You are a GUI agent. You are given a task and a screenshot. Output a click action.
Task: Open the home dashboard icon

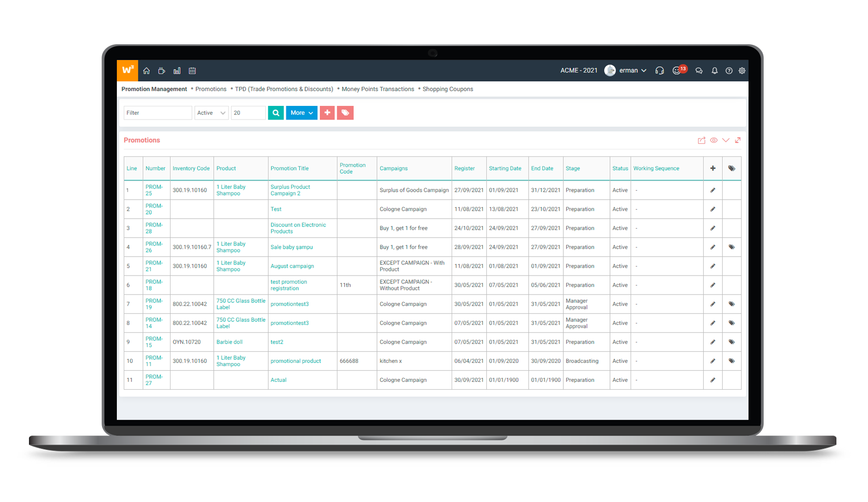pyautogui.click(x=146, y=71)
